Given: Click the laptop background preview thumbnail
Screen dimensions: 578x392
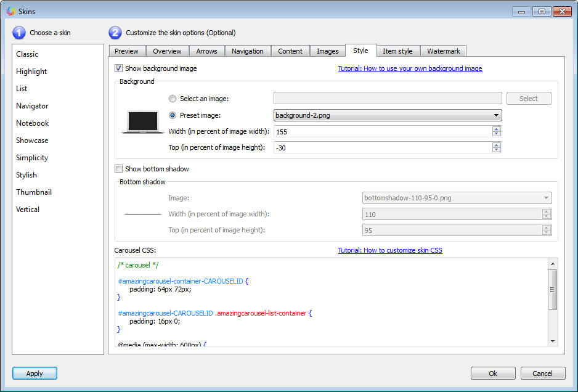Looking at the screenshot, I should click(142, 122).
